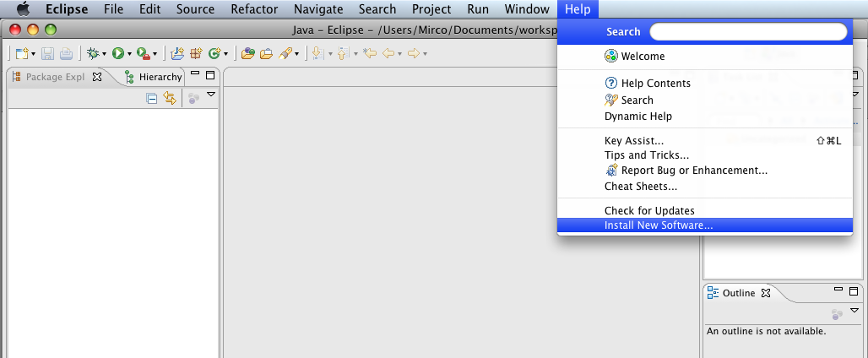The width and height of the screenshot is (868, 358).
Task: Click the Back navigation arrow icon
Action: 388,54
